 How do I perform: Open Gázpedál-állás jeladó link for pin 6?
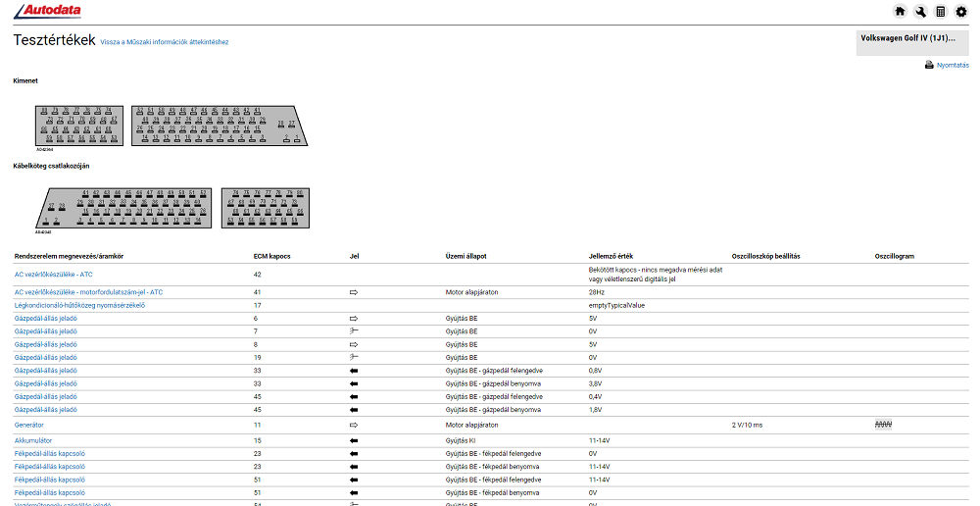(46, 319)
